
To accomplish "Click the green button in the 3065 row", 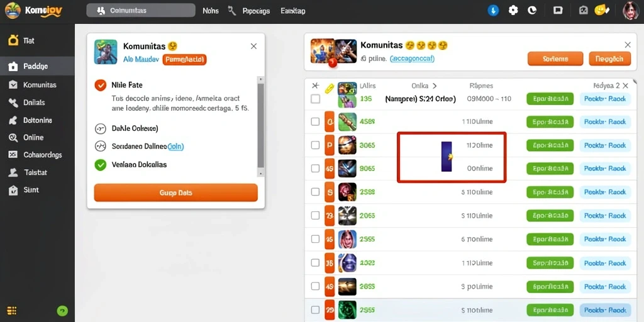I will click(550, 145).
